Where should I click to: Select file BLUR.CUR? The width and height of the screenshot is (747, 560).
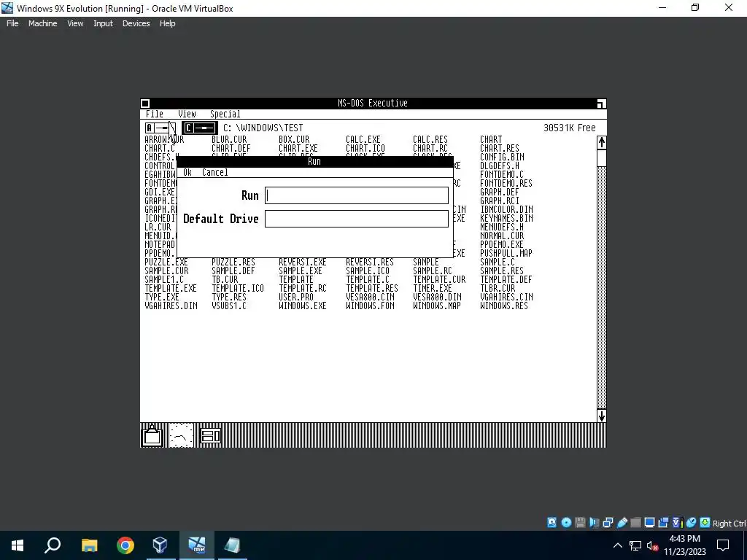229,139
